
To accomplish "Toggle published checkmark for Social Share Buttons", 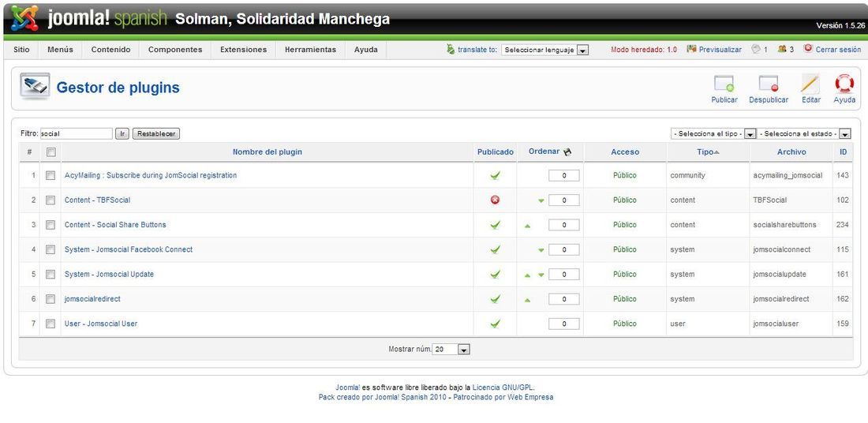I will pos(495,225).
